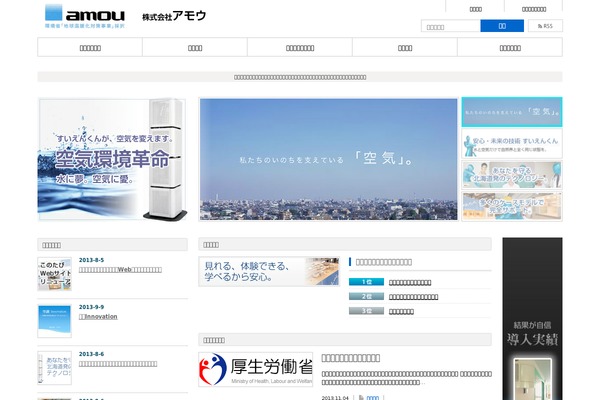Select the 完全サポート slide thumbnail
The height and width of the screenshot is (400, 600).
tap(512, 206)
